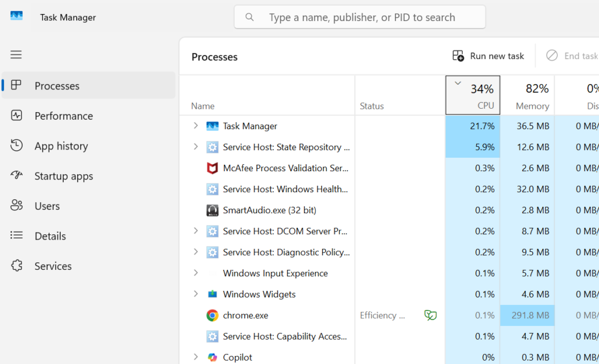The image size is (599, 364).
Task: Click the End task button label
Action: click(x=581, y=56)
